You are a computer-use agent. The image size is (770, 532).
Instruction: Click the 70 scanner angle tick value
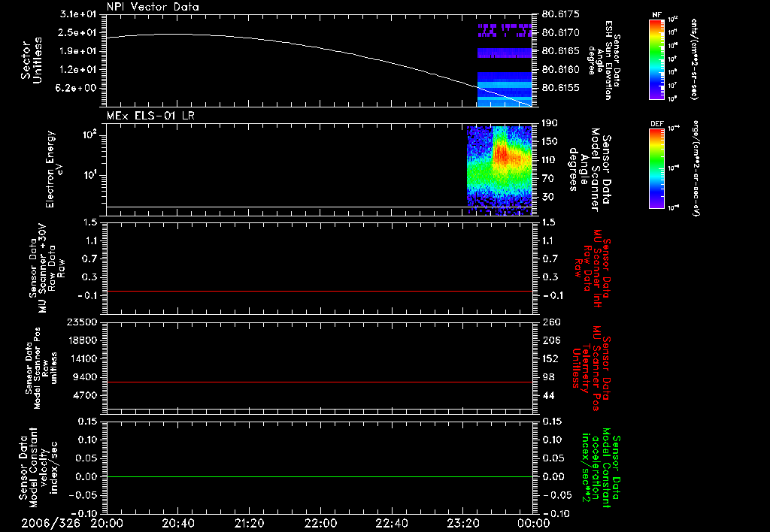coord(548,179)
